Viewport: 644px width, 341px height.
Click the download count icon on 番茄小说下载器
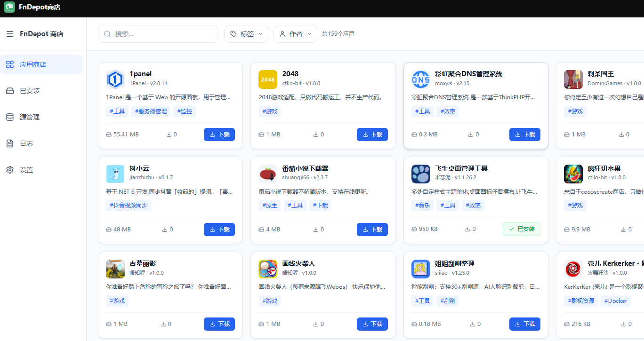316,230
